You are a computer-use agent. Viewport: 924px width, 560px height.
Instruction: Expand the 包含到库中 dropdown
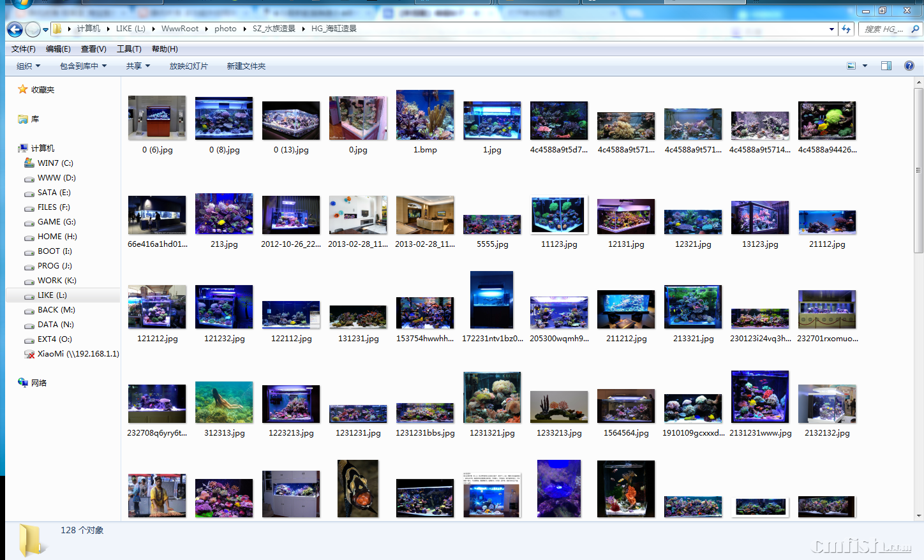(x=83, y=66)
